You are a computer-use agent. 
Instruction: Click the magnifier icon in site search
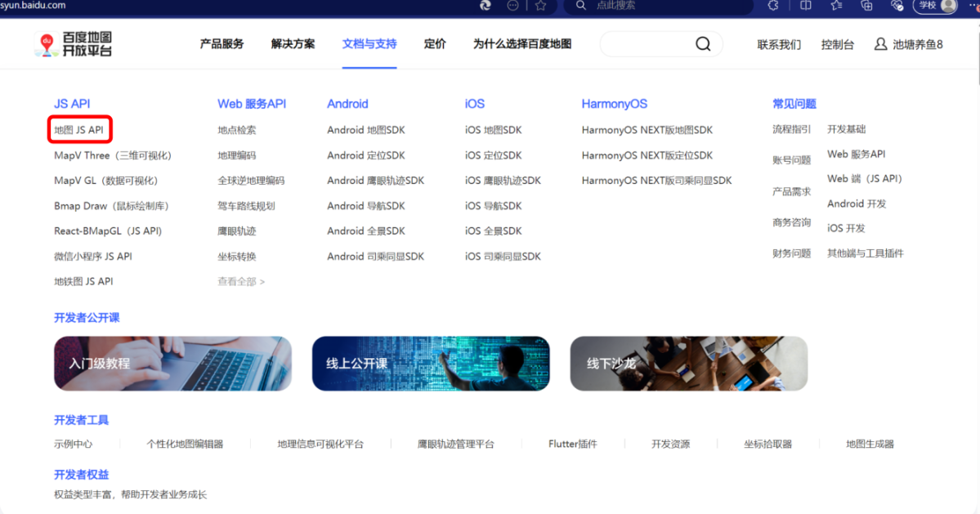tap(703, 43)
